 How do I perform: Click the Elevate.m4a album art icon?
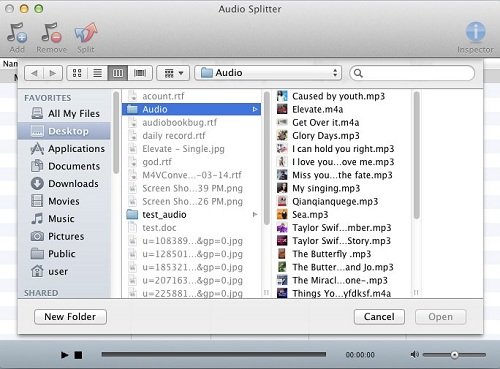pyautogui.click(x=282, y=109)
